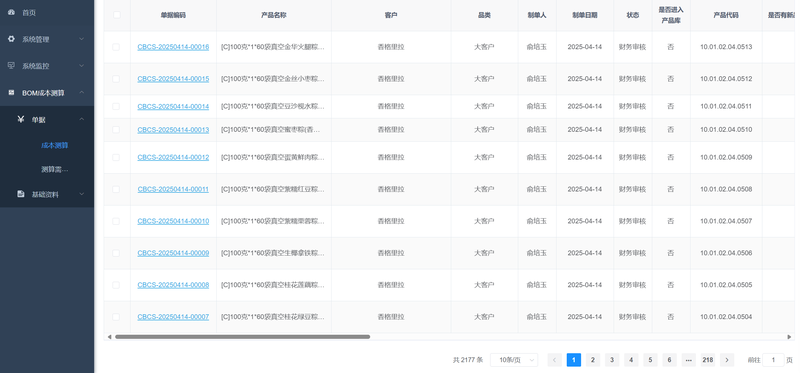
Task: Click the ellipsis jump-pages button in pagination
Action: click(688, 360)
